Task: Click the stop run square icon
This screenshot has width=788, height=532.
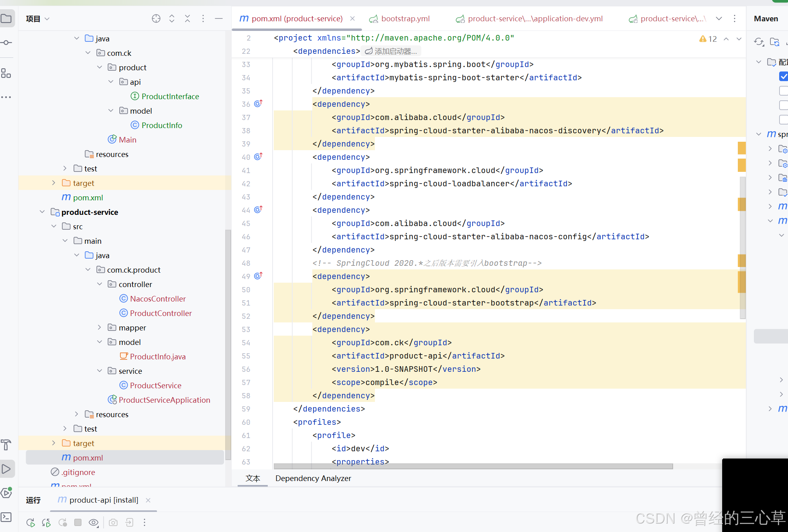Action: pos(78,522)
